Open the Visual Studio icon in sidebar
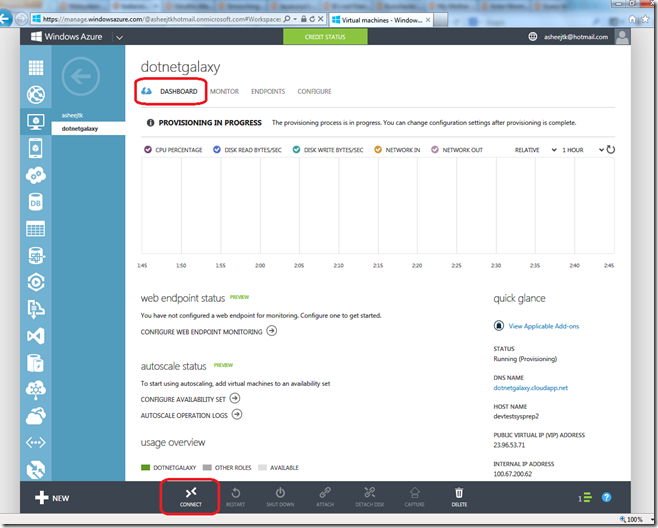This screenshot has height=528, width=658. (x=36, y=336)
